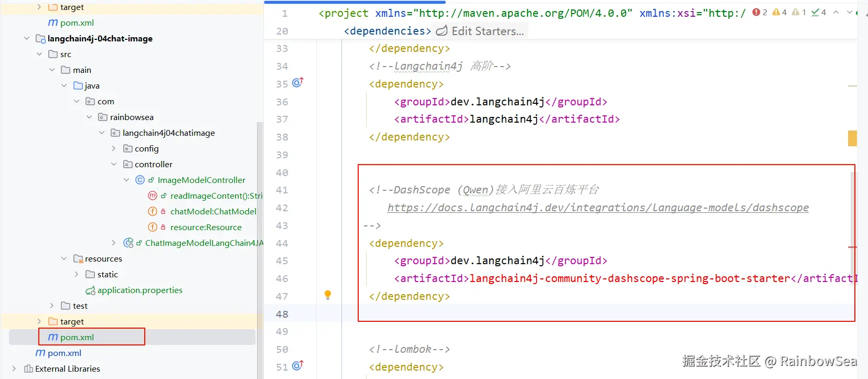Collapse the ImageModelController class chevron

(x=126, y=180)
